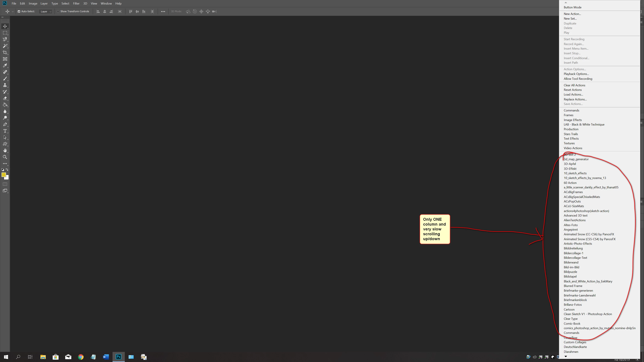Image resolution: width=644 pixels, height=362 pixels.
Task: Enable Show Transform Controls checkbox
Action: [x=58, y=12]
